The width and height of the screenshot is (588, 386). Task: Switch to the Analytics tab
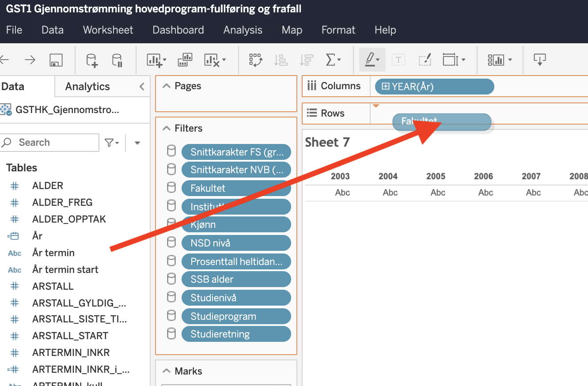tap(87, 87)
